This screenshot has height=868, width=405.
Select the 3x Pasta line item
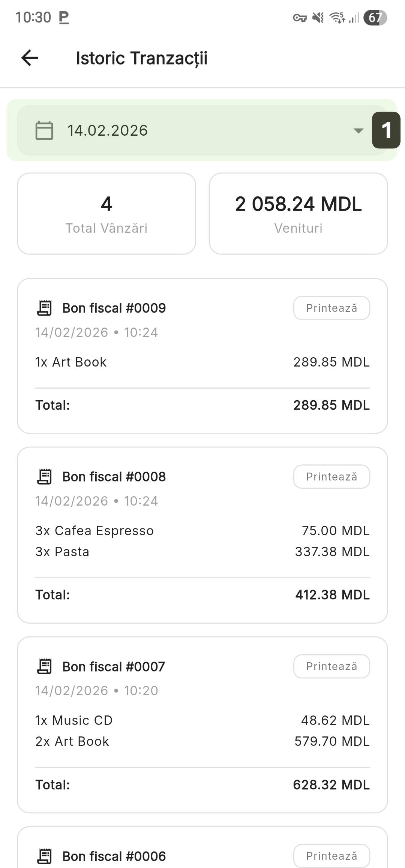click(x=63, y=552)
